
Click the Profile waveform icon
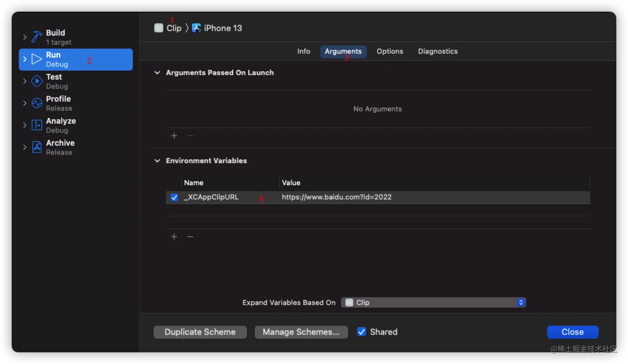[x=37, y=103]
